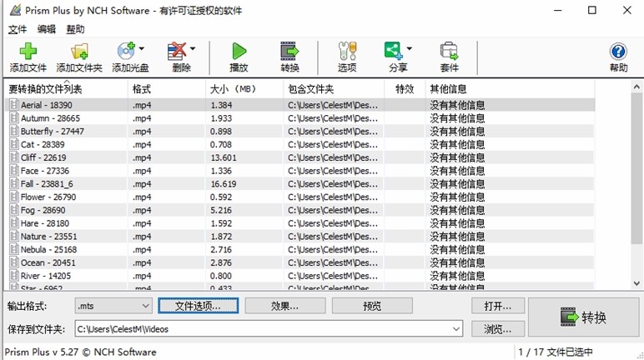Image resolution: width=644 pixels, height=360 pixels.
Task: Select the file icon for Hare - 28180
Action: (14, 223)
